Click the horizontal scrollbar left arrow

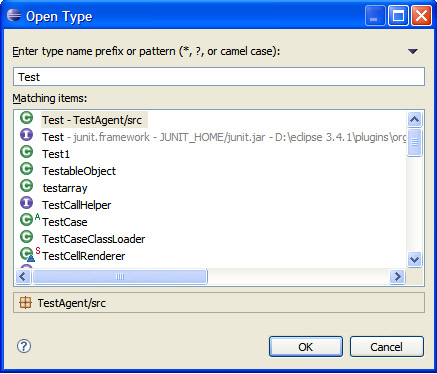23,276
